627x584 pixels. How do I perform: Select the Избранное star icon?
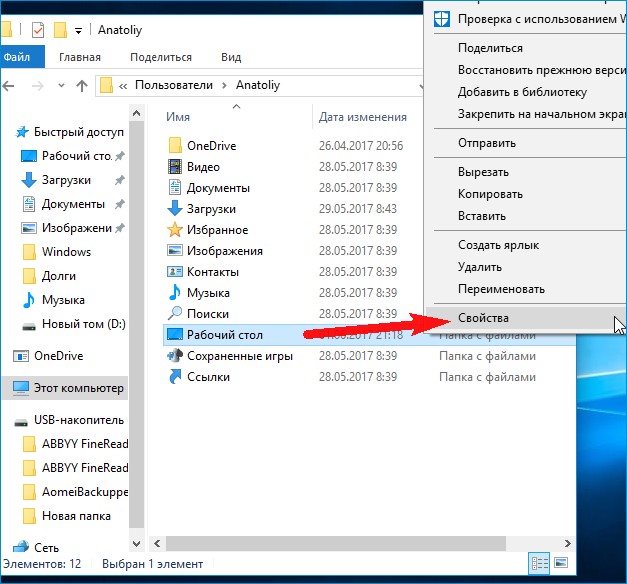[175, 230]
